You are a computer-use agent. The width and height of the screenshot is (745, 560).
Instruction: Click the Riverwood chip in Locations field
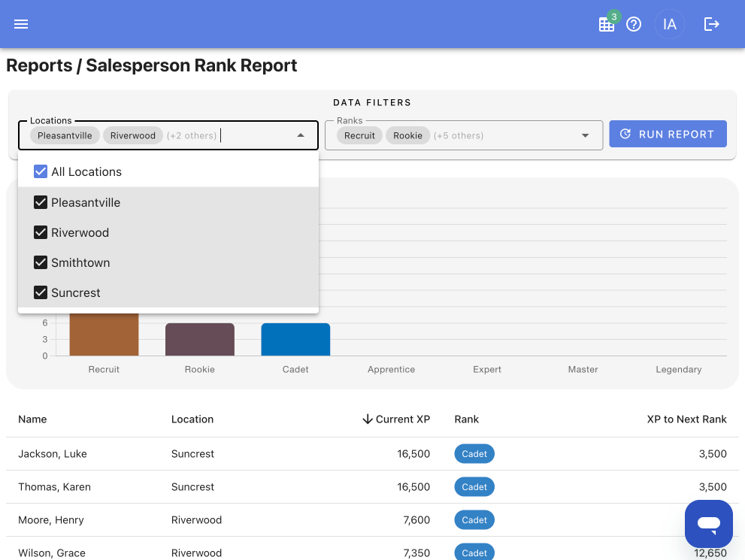pos(133,135)
